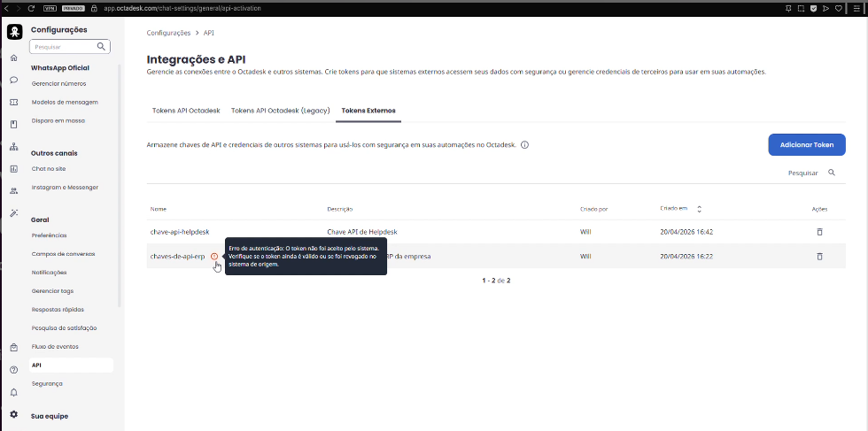Open the reports chart icon in sidebar

tap(14, 169)
